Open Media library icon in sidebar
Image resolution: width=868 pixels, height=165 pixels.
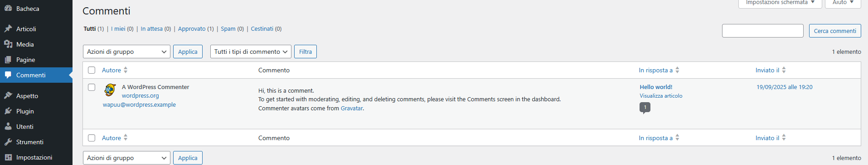(8, 44)
